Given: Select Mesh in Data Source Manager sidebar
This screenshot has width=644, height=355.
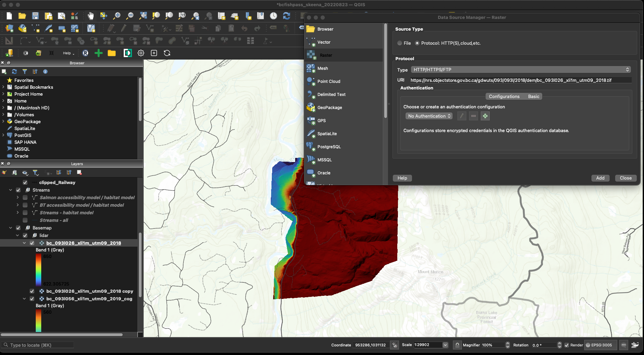Looking at the screenshot, I should click(344, 68).
